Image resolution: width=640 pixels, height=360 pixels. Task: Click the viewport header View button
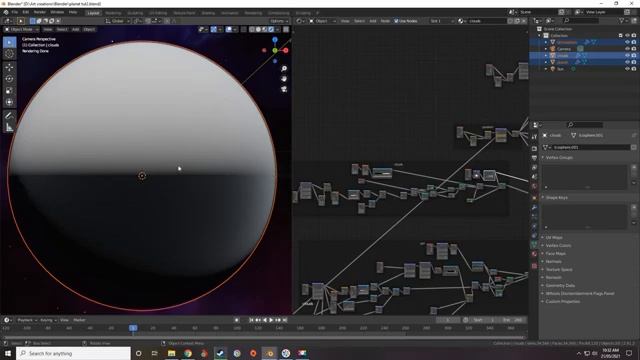pos(48,29)
